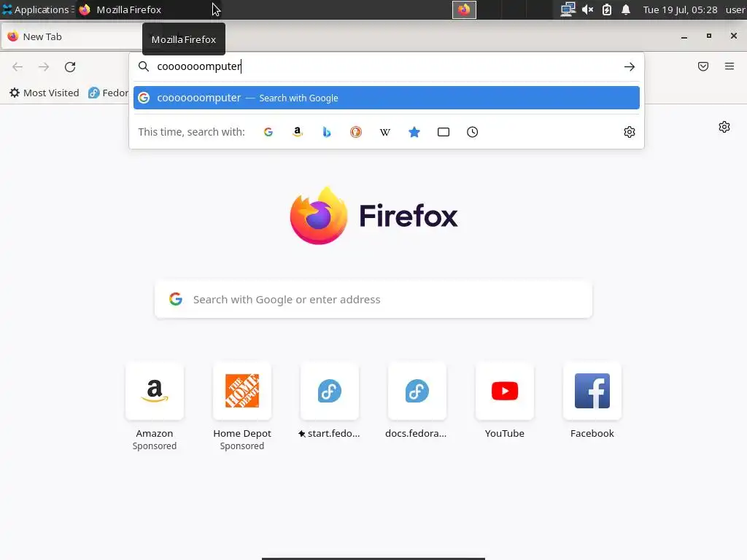Open the user menu in top panel
The height and width of the screenshot is (560, 747).
click(x=735, y=9)
